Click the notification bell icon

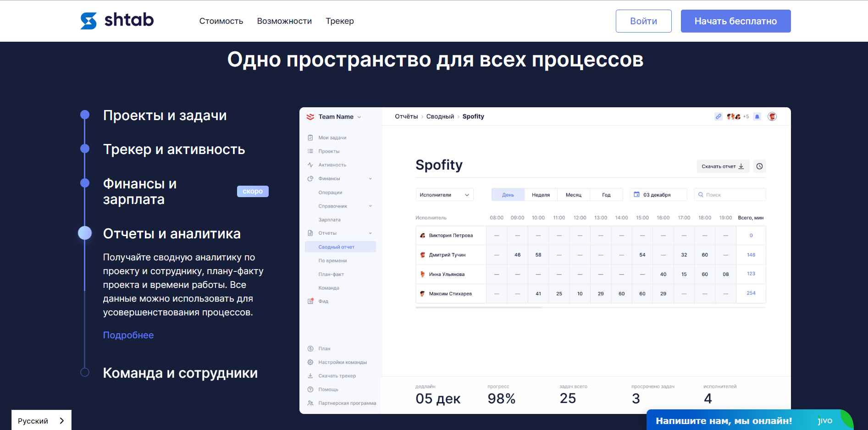coord(757,116)
